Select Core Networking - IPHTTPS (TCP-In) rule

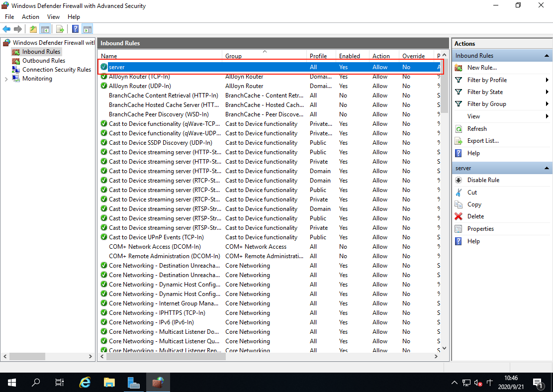(270, 312)
